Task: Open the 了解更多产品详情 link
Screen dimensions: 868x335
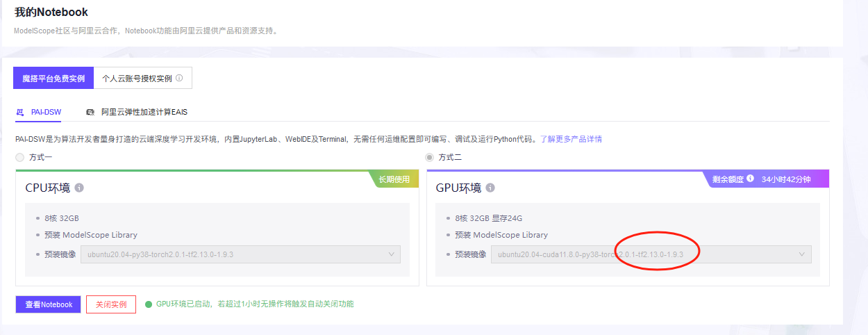Action: pos(571,139)
